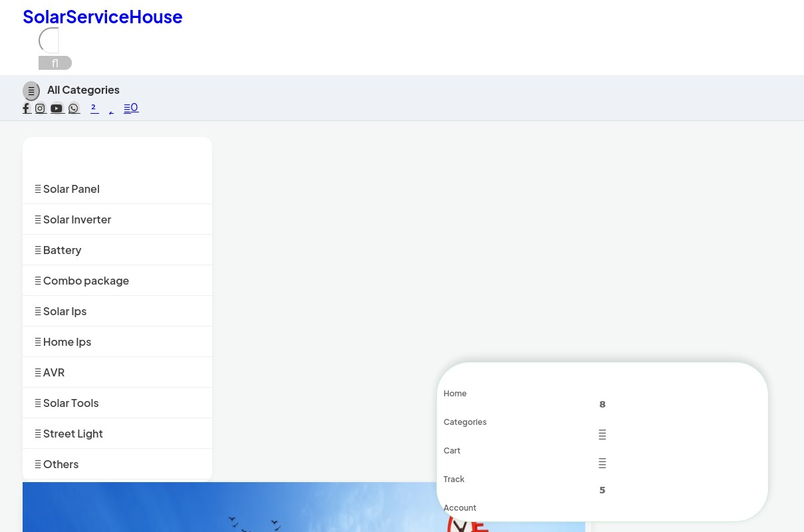Click the Categories list icon in bottom nav
Screen dimensions: 804x532
(x=603, y=435)
